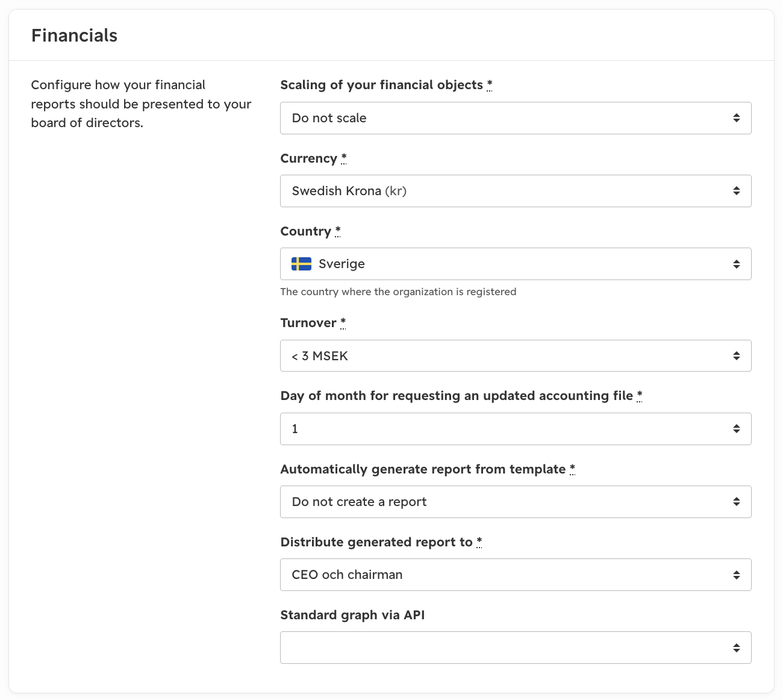Click arrows icon on Do not create a report
Image resolution: width=783 pixels, height=700 pixels.
click(736, 502)
